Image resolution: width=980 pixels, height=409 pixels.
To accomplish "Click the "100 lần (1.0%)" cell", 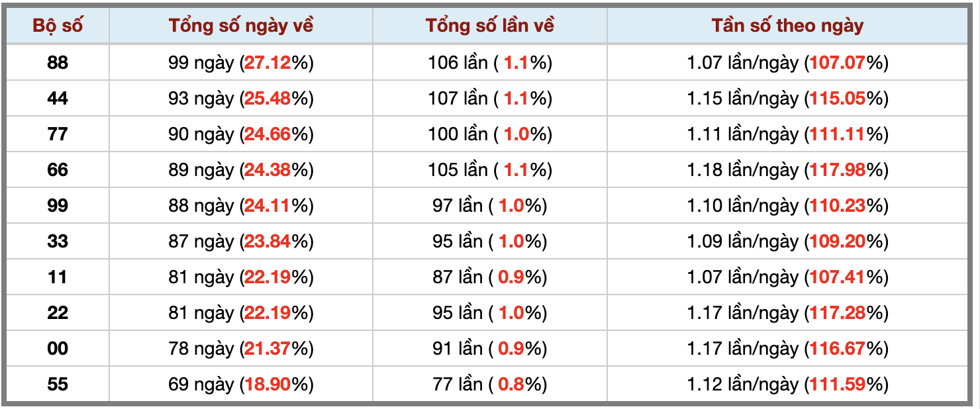I will [490, 134].
